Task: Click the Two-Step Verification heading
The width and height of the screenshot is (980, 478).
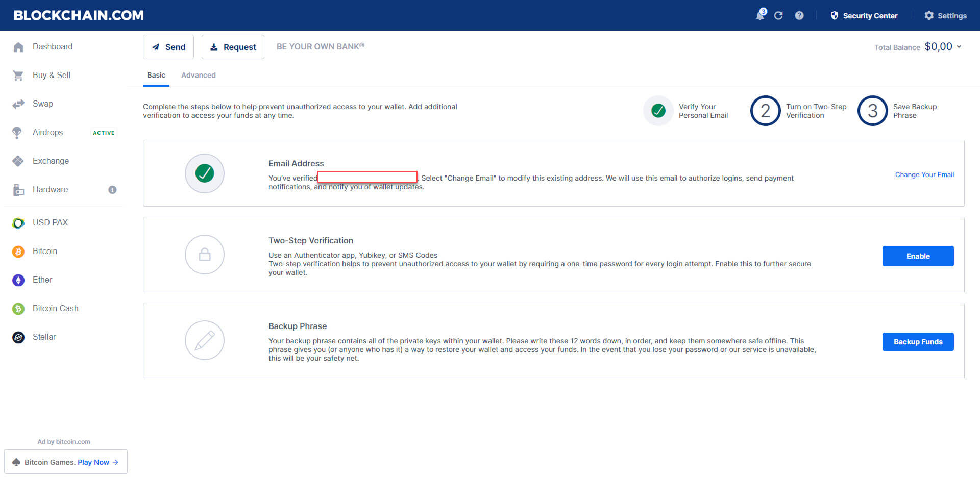Action: [x=311, y=240]
